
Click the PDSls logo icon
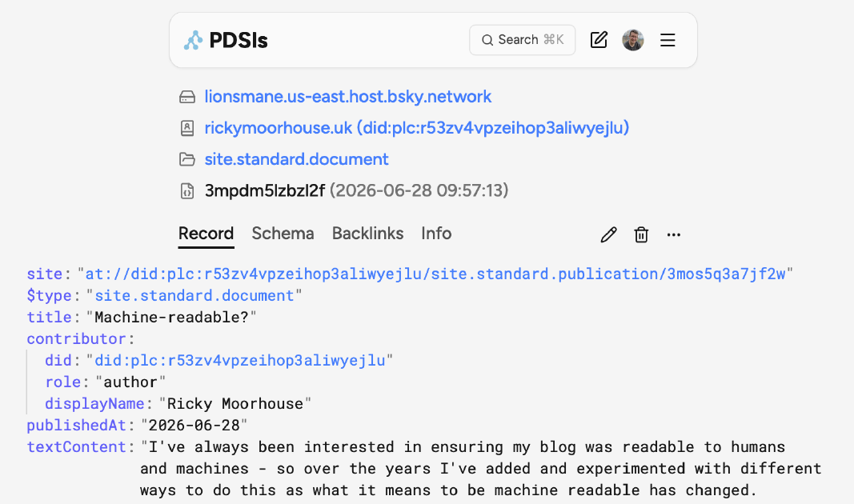click(x=193, y=40)
